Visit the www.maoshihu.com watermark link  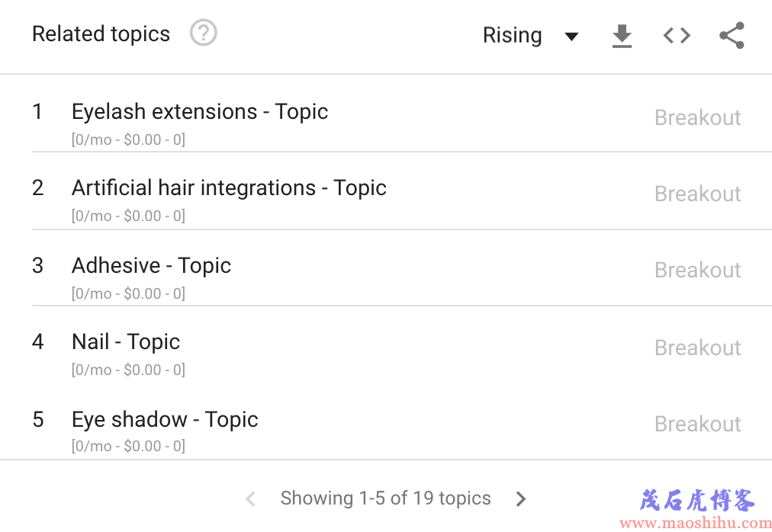coord(696,523)
